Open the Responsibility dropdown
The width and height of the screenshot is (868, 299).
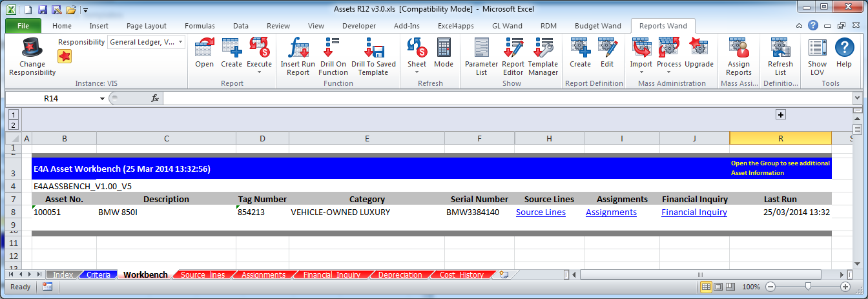click(x=180, y=42)
